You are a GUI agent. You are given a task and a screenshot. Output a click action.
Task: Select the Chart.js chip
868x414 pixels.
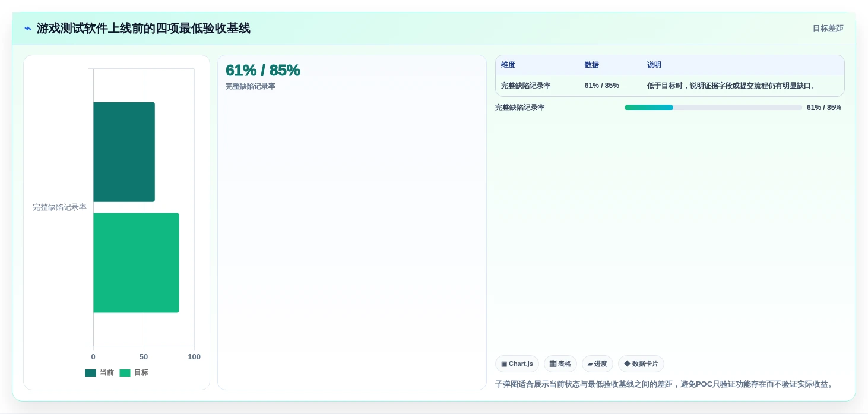(x=517, y=364)
